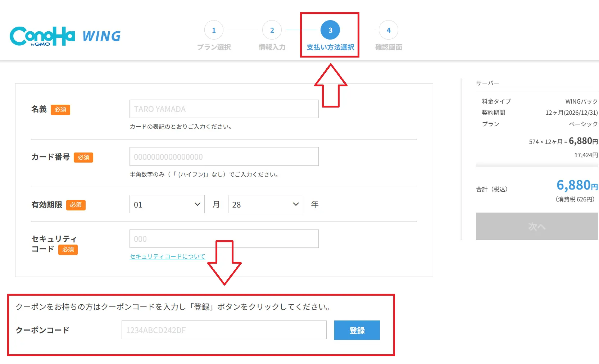Click the 必須 badge next to 名義
Image resolution: width=599 pixels, height=364 pixels.
60,110
